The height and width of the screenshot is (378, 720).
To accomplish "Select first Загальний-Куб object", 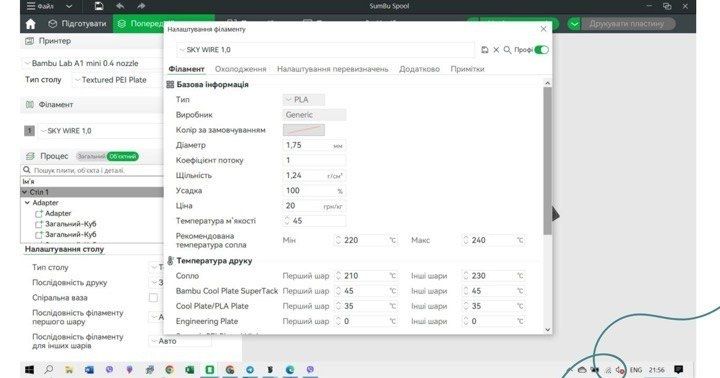I will [71, 224].
